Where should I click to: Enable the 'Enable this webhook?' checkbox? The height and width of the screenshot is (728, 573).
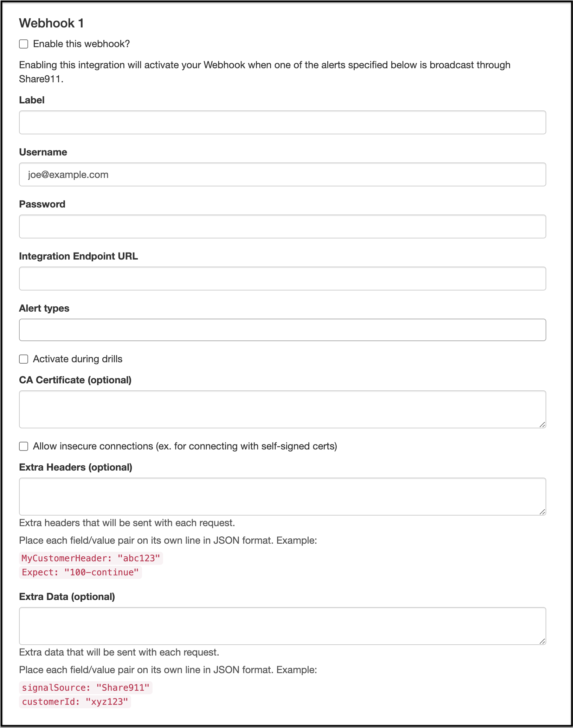(24, 44)
